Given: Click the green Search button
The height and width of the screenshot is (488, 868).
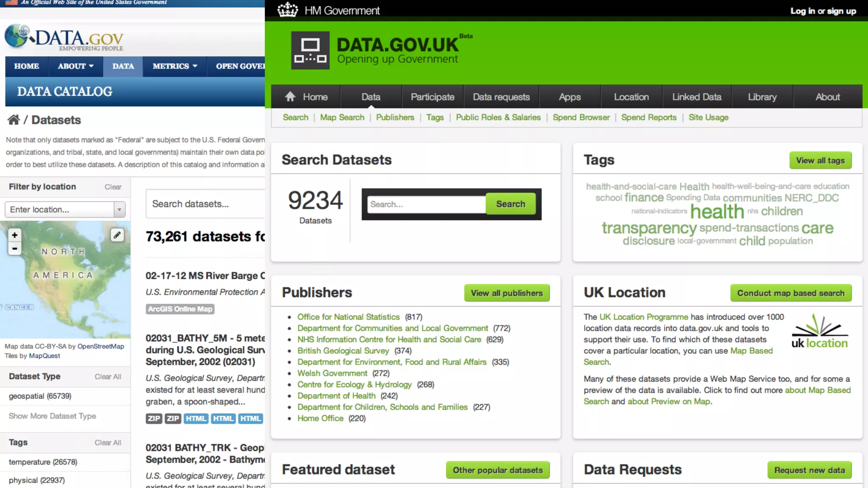Looking at the screenshot, I should (x=510, y=204).
